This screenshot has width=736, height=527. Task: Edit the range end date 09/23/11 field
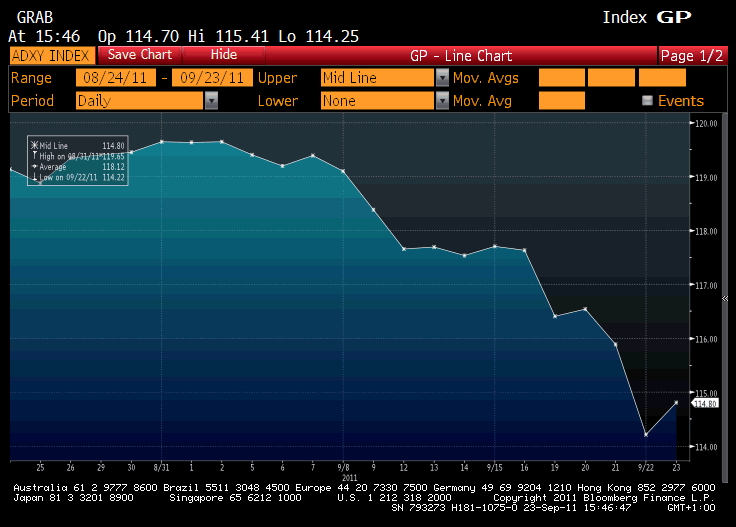[x=212, y=78]
